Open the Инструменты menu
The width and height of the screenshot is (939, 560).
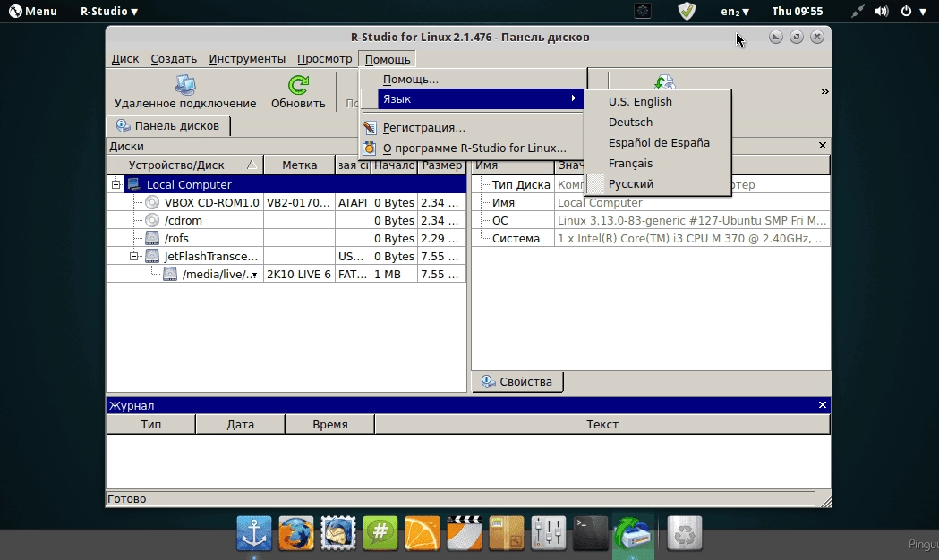pyautogui.click(x=247, y=59)
